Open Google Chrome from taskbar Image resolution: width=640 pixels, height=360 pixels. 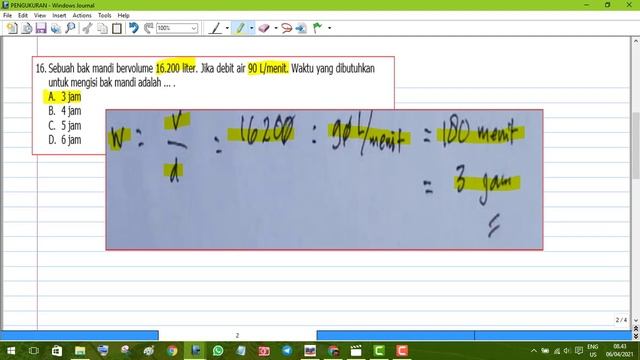(172, 351)
